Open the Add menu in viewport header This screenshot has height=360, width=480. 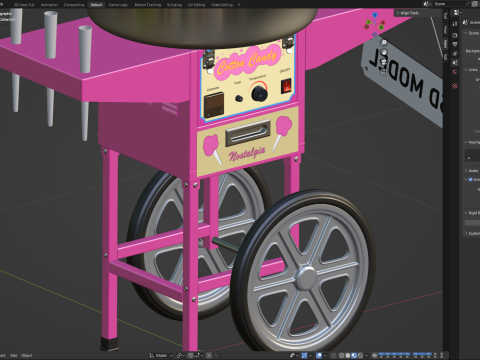[14, 355]
